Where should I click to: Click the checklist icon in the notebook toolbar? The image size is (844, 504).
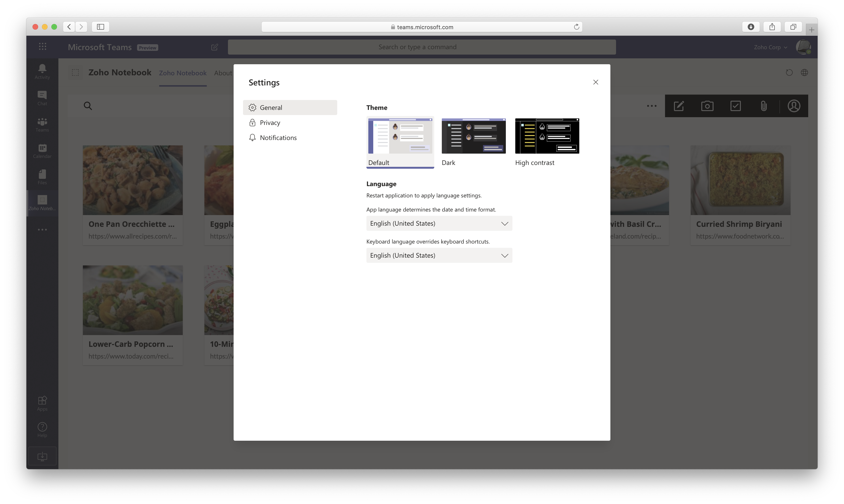(x=735, y=106)
